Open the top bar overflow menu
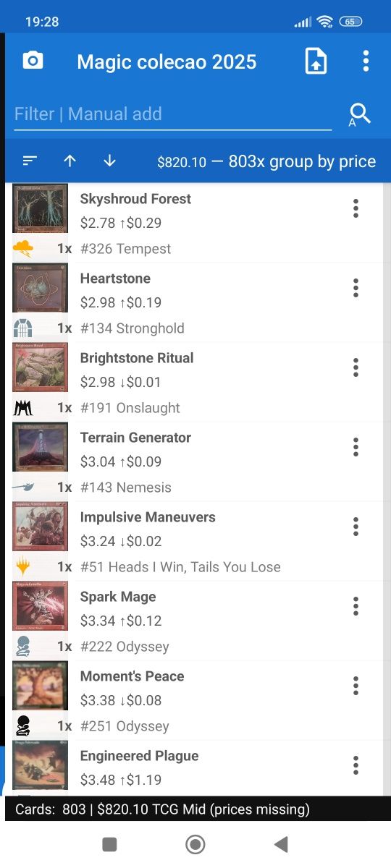The image size is (391, 868). coord(366,61)
